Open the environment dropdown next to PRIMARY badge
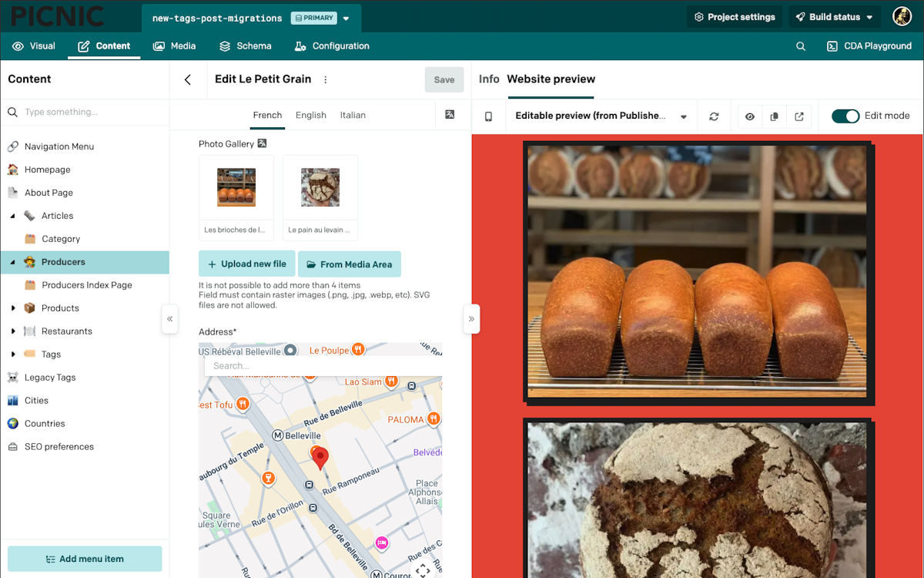Screen dimensions: 924x578 pyautogui.click(x=346, y=18)
